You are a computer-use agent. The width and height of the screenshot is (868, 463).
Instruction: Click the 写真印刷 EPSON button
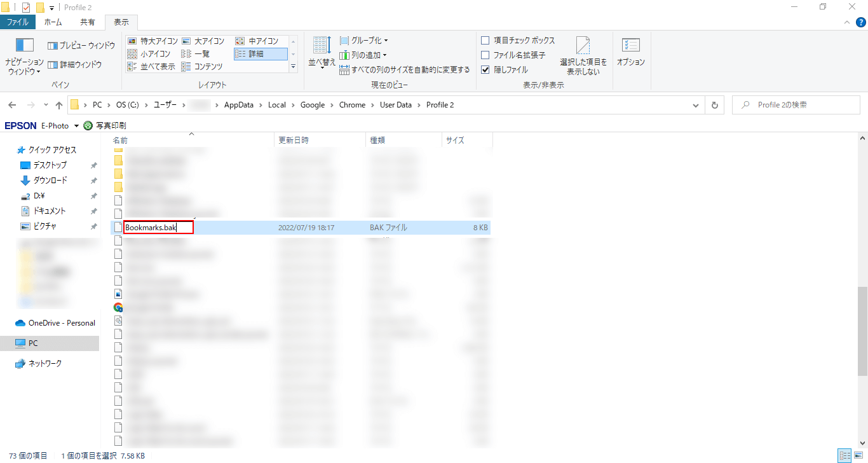click(105, 126)
